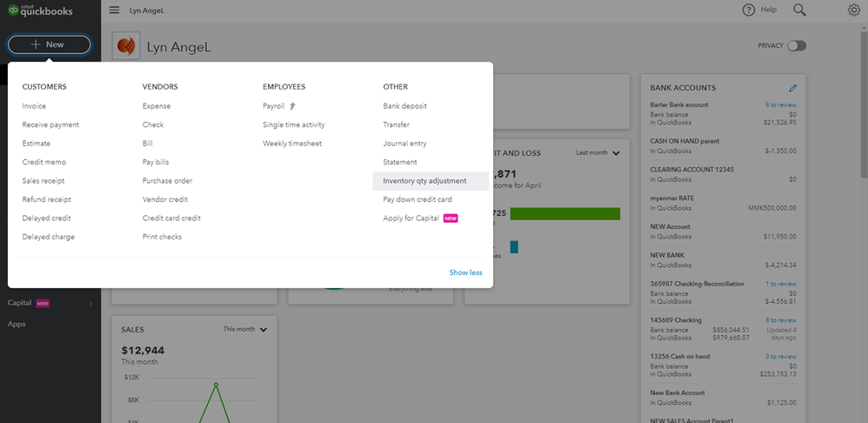Select Receive payment
Viewport: 868px width, 423px height.
pos(50,124)
